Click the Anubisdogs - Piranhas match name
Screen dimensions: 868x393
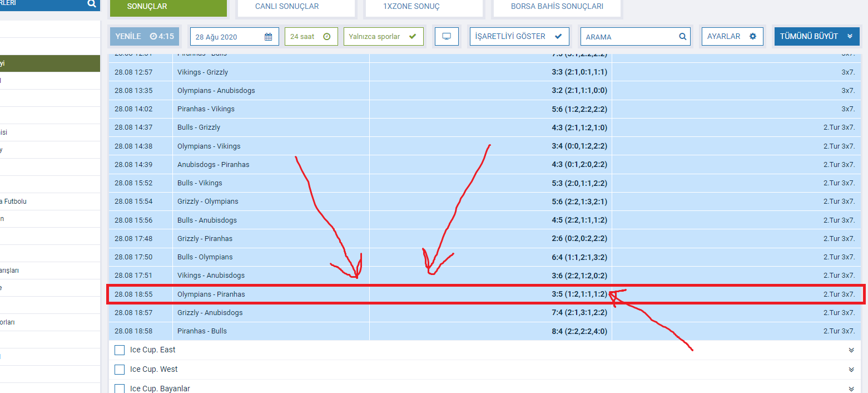[x=214, y=165]
